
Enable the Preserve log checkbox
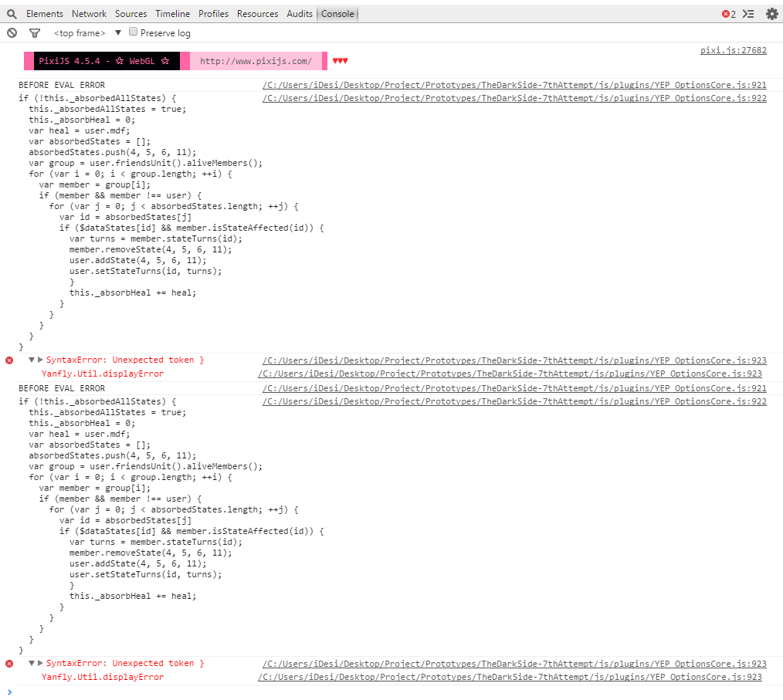(x=134, y=32)
